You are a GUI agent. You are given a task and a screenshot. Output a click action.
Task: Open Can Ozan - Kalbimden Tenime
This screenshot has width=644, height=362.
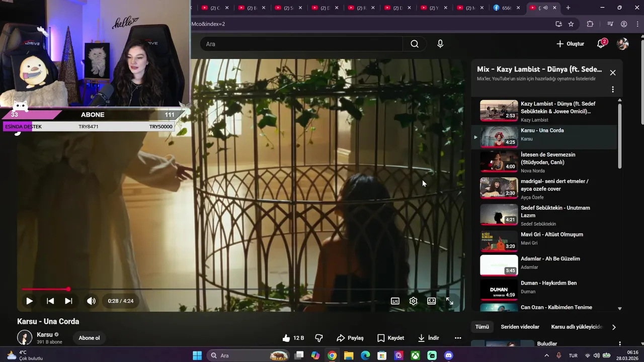545,307
